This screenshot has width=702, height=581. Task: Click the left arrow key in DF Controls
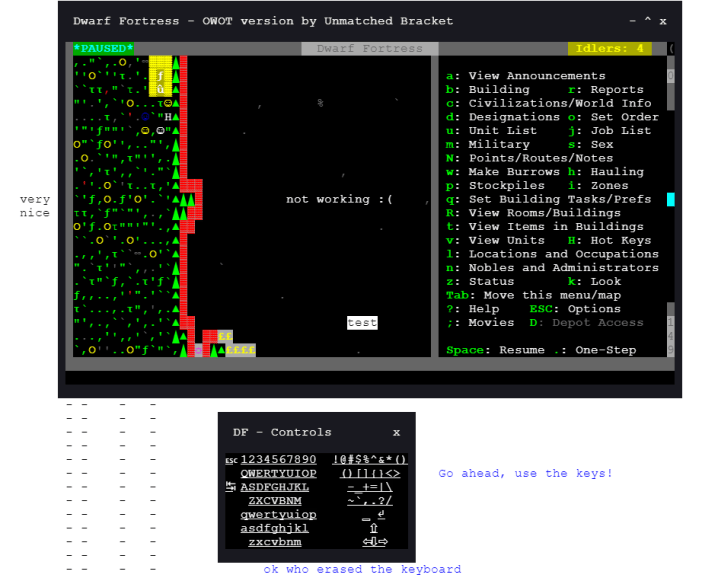tap(366, 542)
